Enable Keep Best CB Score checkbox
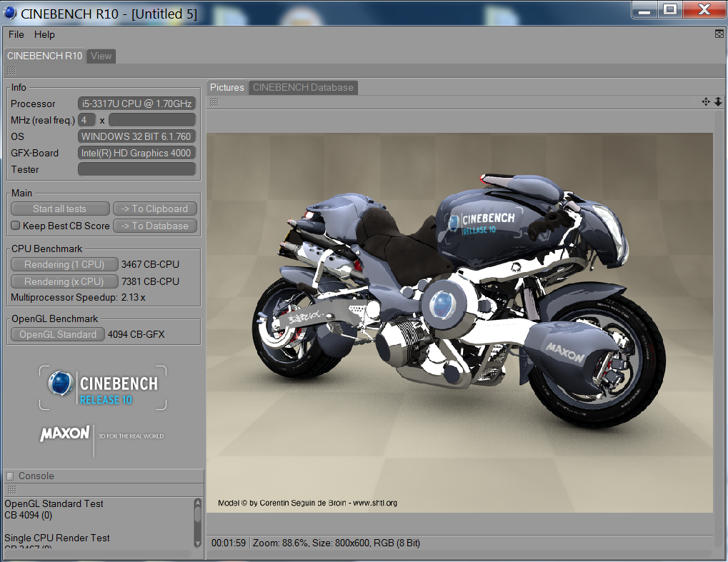The height and width of the screenshot is (562, 728). coord(15,226)
